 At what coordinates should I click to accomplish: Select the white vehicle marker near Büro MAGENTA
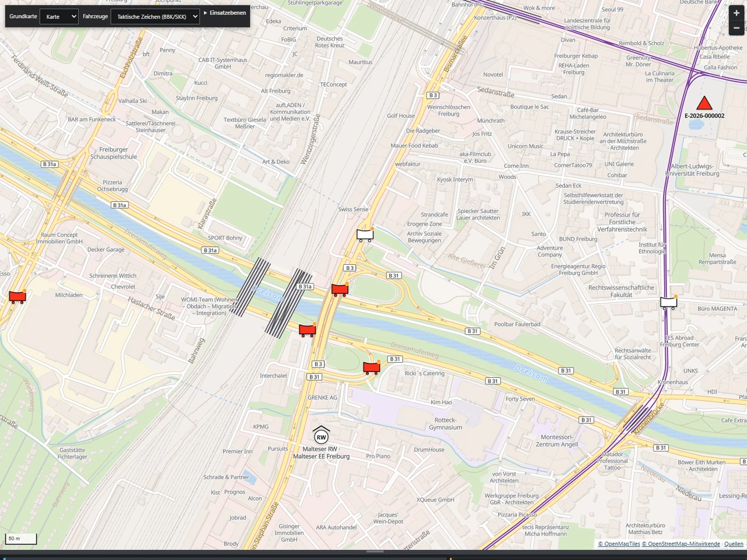coord(669,303)
